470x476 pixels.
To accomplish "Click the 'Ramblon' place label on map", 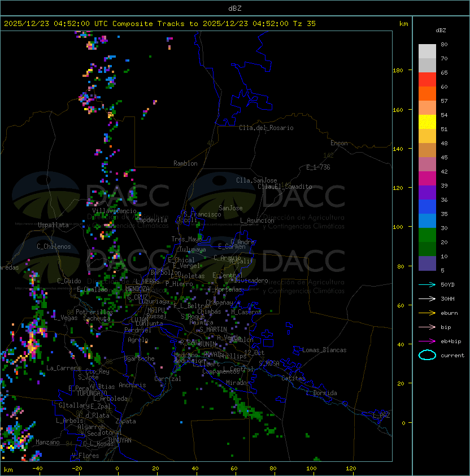I will [x=185, y=163].
